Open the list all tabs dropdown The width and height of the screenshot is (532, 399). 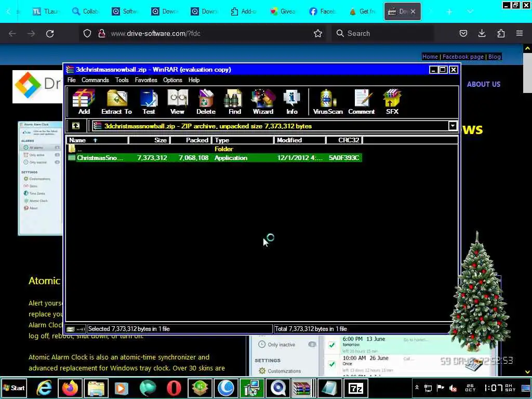coord(470,11)
